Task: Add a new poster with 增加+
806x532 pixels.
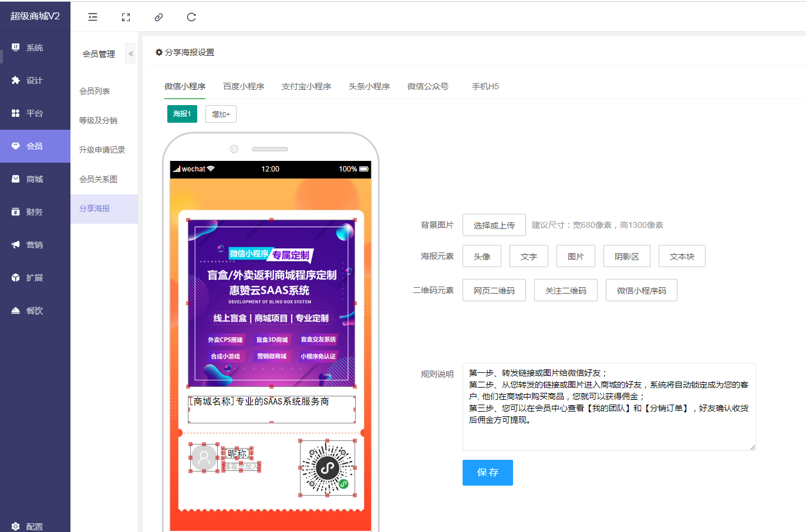Action: pyautogui.click(x=221, y=114)
